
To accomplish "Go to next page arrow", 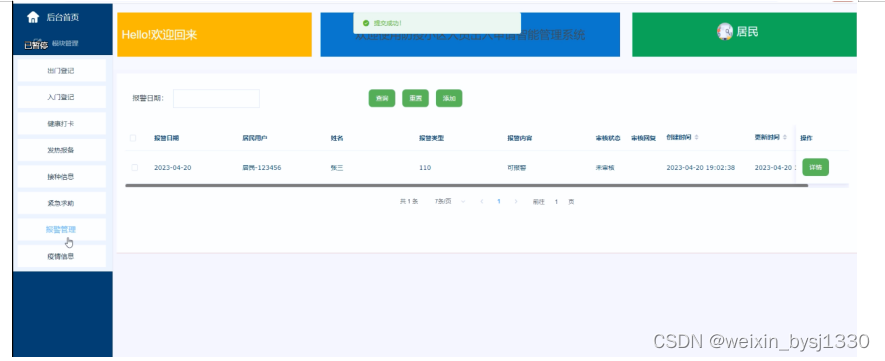I will [x=515, y=201].
